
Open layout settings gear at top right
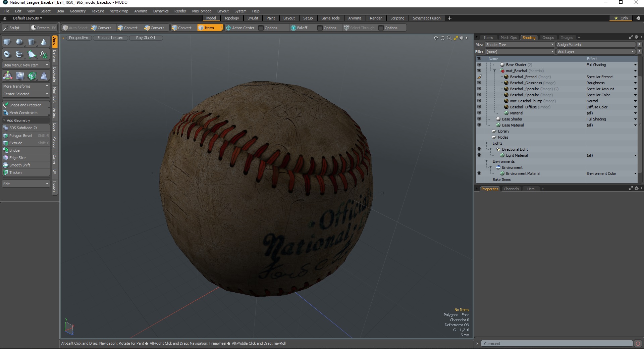point(638,18)
